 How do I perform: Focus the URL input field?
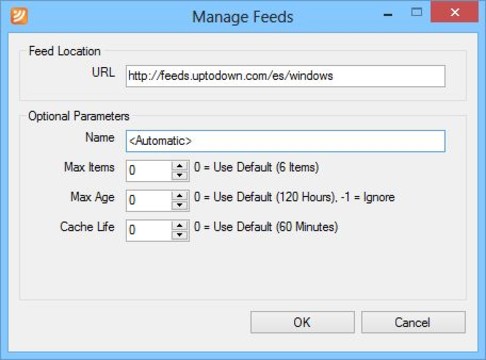(285, 76)
